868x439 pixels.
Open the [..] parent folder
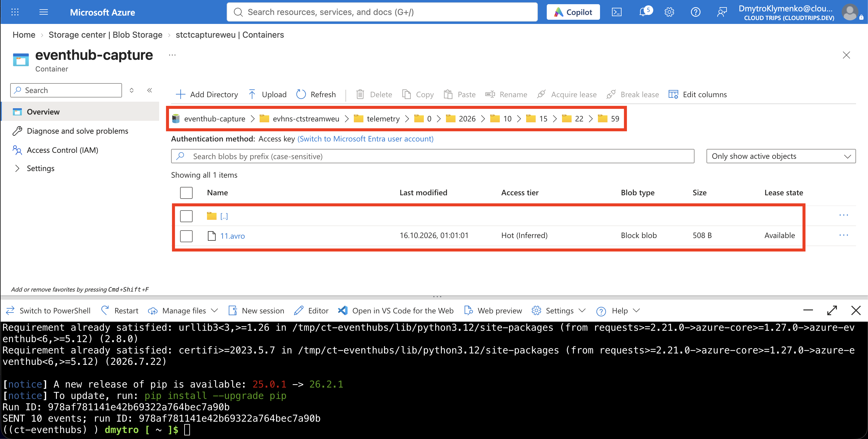coord(224,216)
